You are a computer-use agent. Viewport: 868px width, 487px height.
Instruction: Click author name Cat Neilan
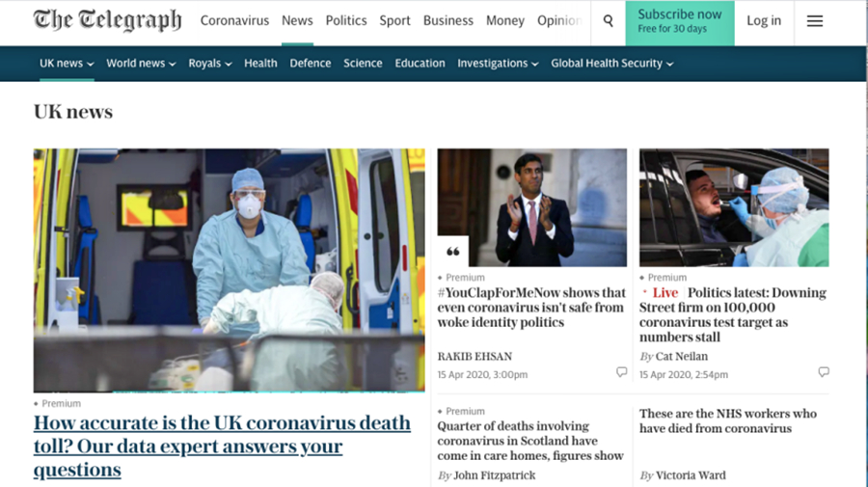[682, 357]
